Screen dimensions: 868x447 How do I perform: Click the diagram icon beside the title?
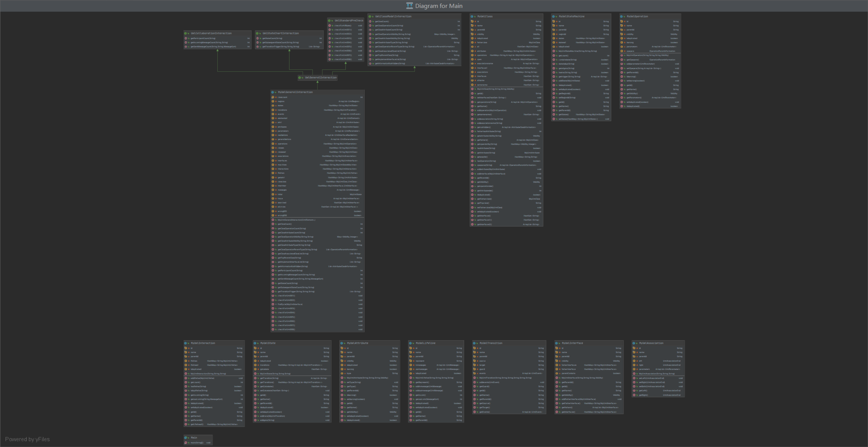coord(409,6)
